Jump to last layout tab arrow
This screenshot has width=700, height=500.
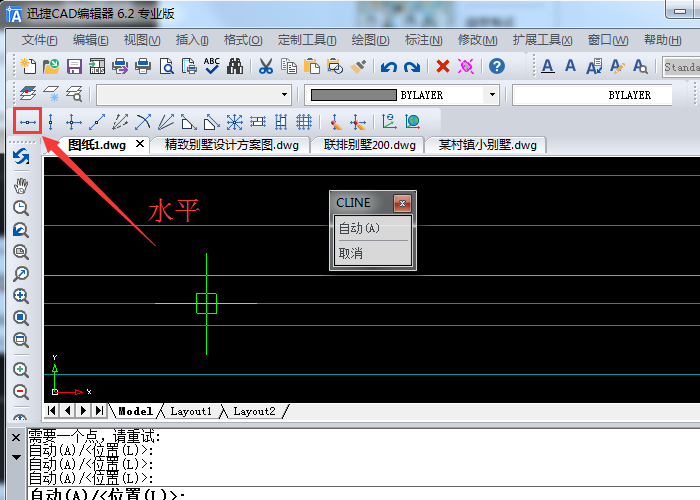[99, 410]
